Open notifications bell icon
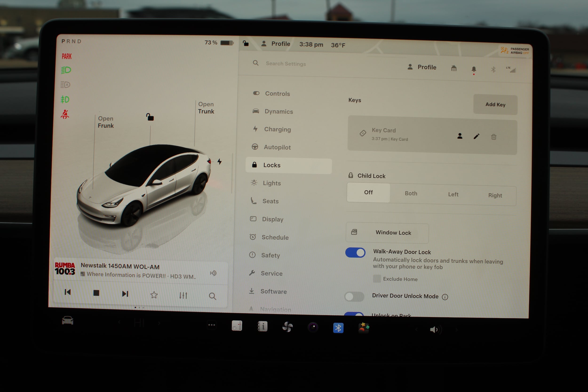This screenshot has width=588, height=392. 473,69
